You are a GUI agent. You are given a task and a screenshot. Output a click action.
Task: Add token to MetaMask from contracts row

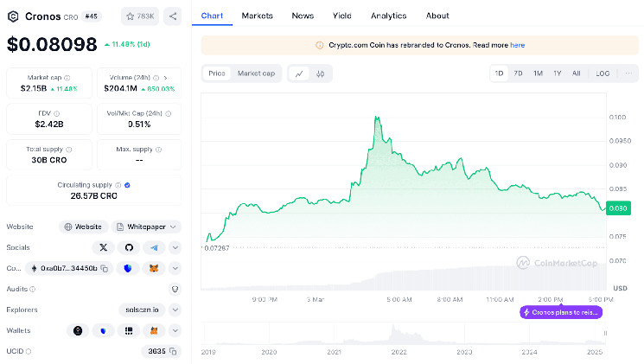point(154,269)
